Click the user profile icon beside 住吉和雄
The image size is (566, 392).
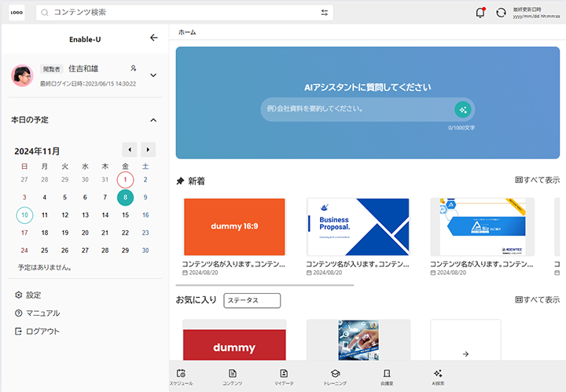133,68
